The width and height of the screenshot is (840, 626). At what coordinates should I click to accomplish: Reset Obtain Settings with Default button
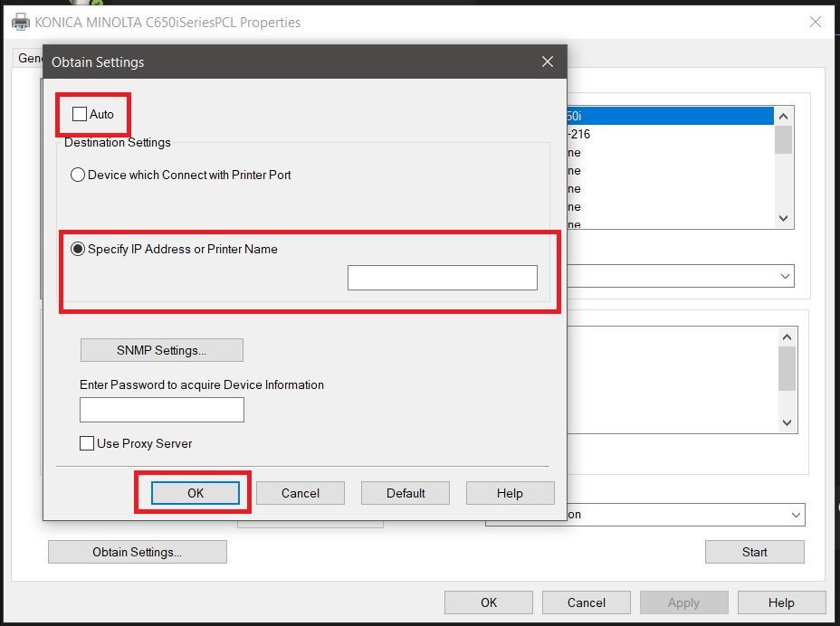tap(405, 493)
